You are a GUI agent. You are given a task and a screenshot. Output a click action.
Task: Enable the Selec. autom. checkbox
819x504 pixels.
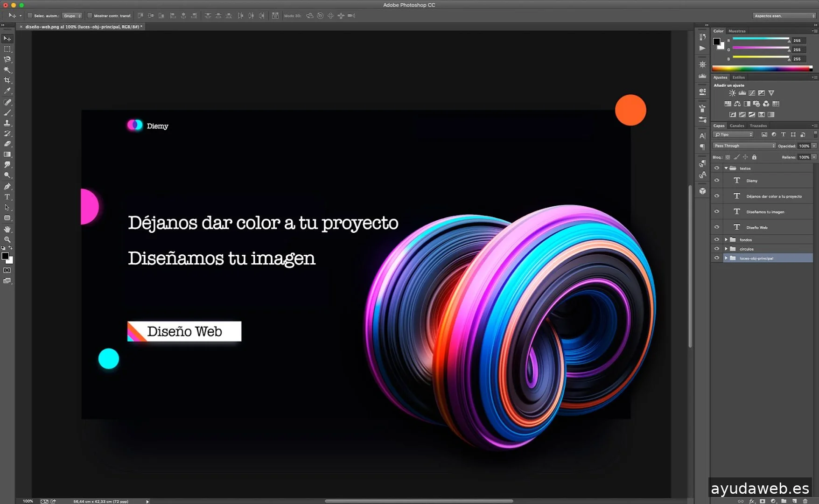pyautogui.click(x=30, y=15)
